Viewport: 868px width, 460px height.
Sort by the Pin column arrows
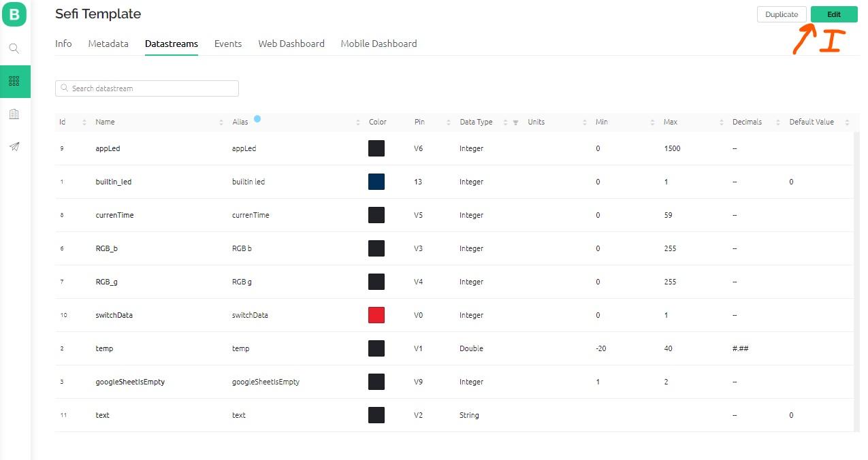(x=449, y=122)
